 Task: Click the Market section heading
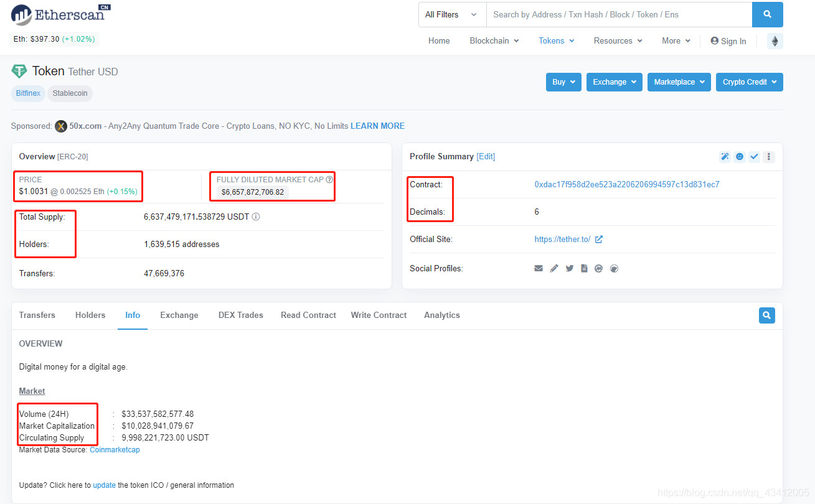tap(32, 391)
